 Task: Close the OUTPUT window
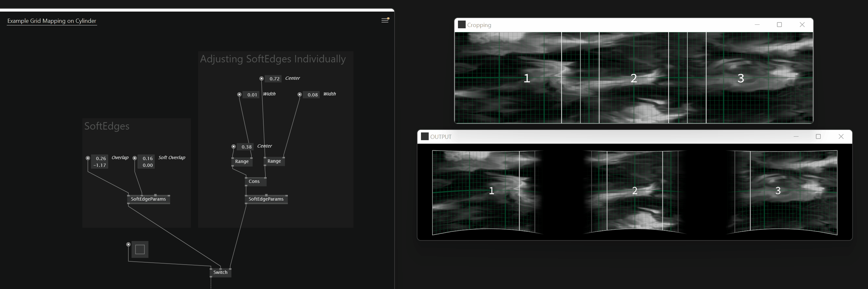point(841,136)
